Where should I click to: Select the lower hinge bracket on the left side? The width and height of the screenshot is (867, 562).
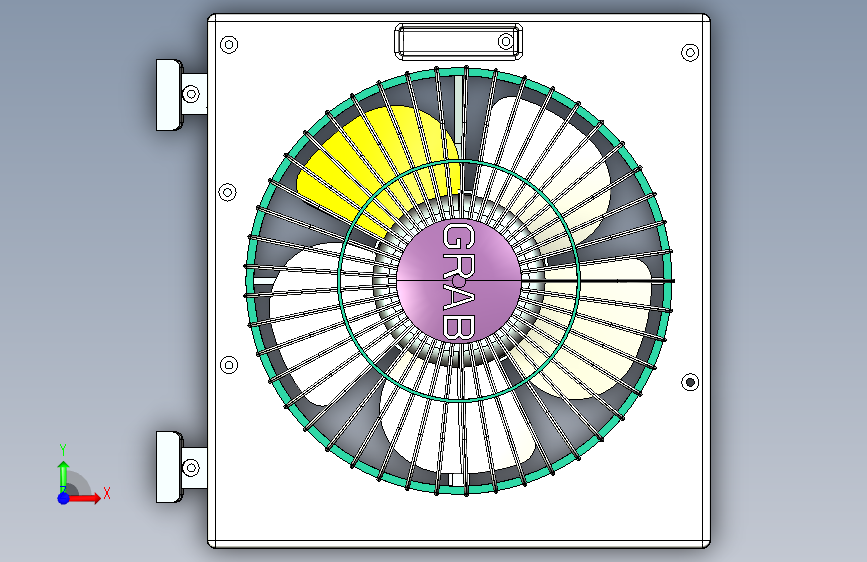coord(181,467)
